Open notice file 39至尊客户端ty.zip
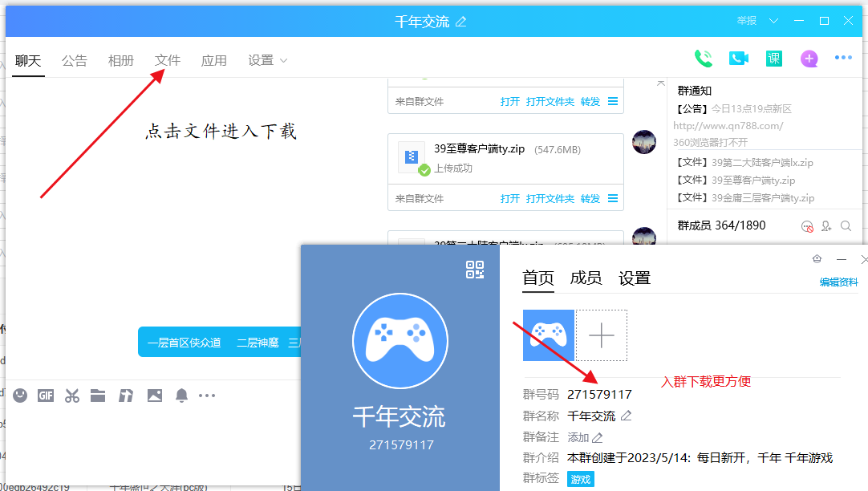868x491 pixels. 736,181
